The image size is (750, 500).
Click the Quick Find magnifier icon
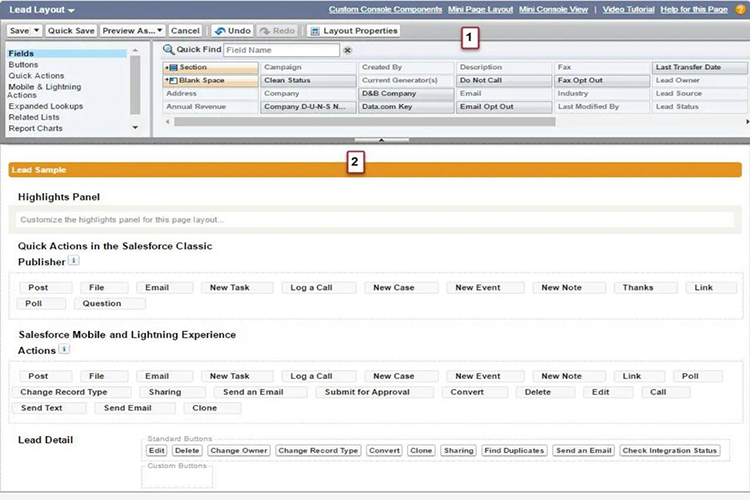pyautogui.click(x=168, y=50)
